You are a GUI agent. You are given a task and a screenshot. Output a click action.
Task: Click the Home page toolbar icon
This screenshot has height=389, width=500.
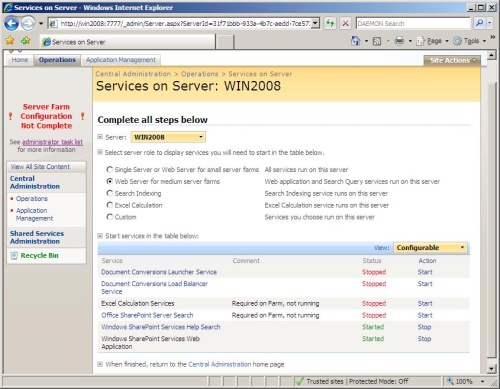click(x=356, y=41)
